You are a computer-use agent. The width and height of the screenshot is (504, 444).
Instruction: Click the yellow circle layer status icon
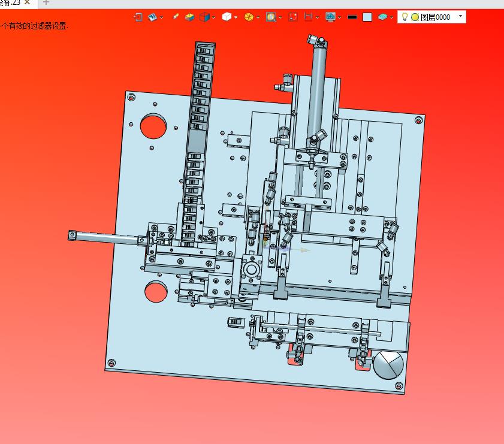tap(415, 17)
